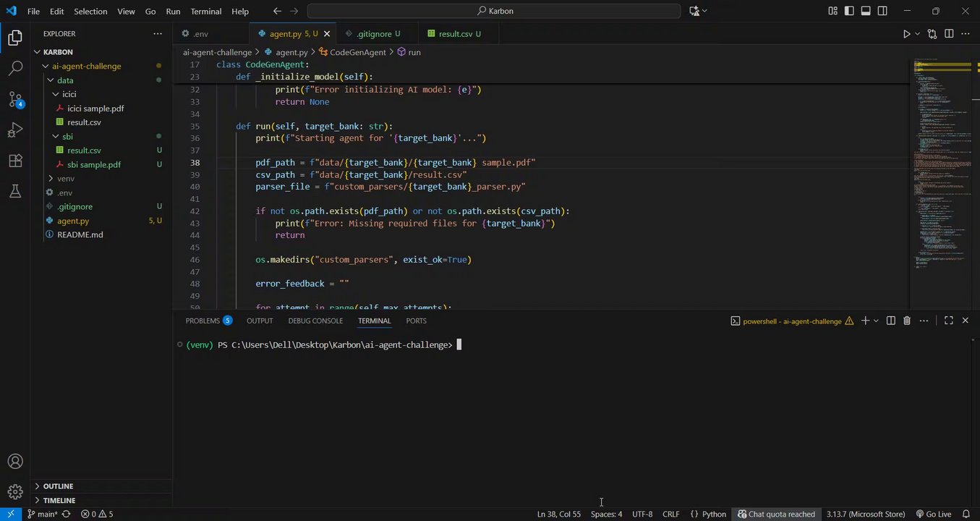Screen dimensions: 980x521
Task: Collapse the data folder
Action: click(x=50, y=80)
